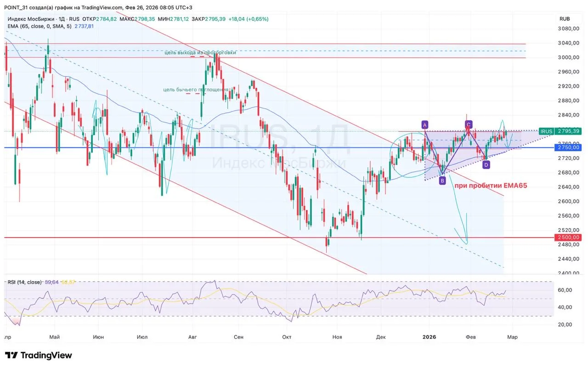The width and height of the screenshot is (588, 368).
Task: Select pattern point A marker
Action: coord(425,125)
